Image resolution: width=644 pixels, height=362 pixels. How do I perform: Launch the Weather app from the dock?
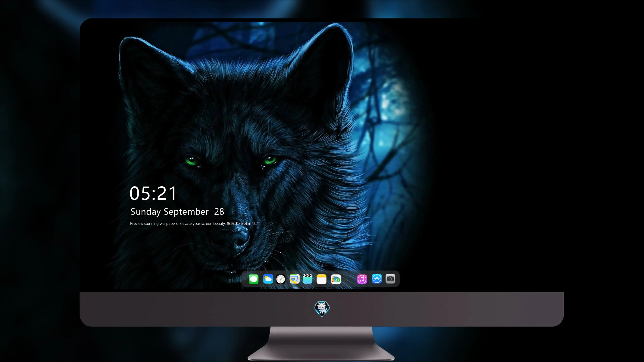(268, 279)
